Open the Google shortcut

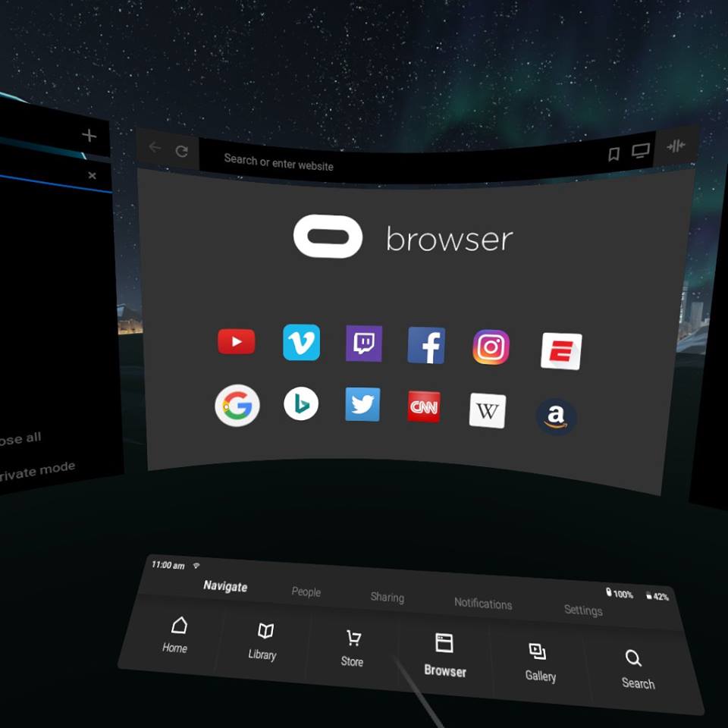[237, 405]
